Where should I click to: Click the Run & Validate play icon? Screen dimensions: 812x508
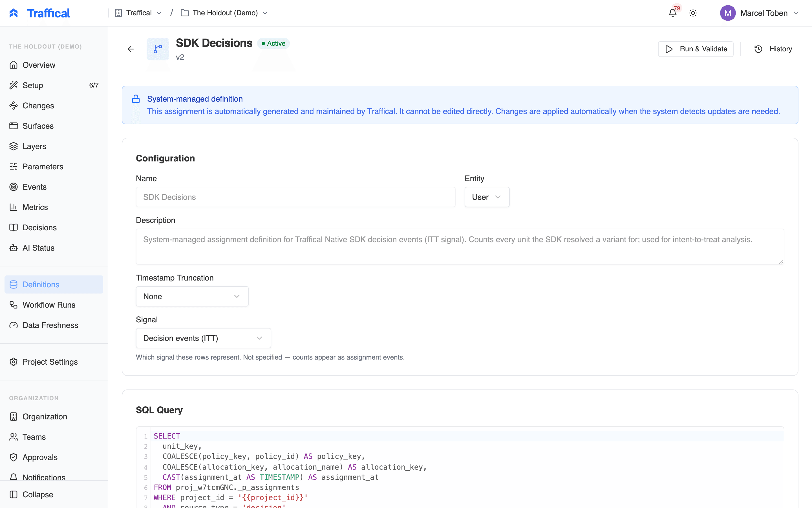tap(669, 49)
